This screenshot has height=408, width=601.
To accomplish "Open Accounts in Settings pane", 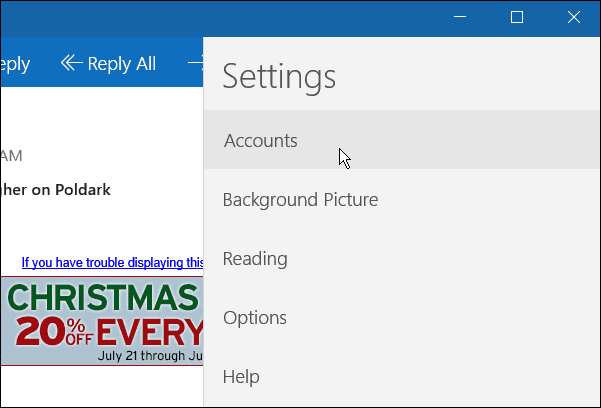I will (x=402, y=140).
